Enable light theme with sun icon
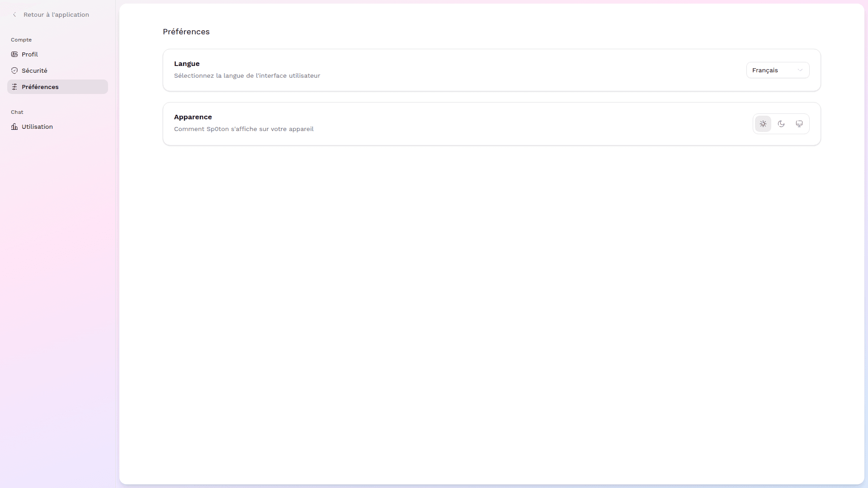The height and width of the screenshot is (488, 868). coord(763,124)
